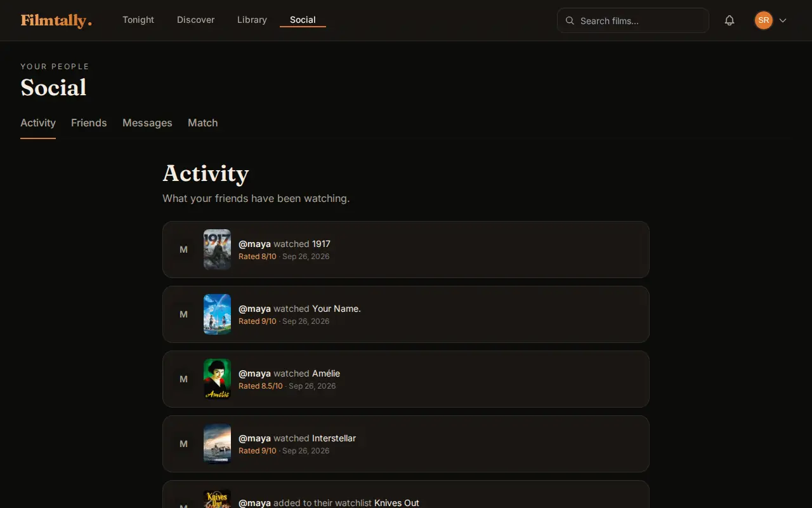812x508 pixels.
Task: Click the Your Name. poster thumbnail
Action: tap(217, 314)
